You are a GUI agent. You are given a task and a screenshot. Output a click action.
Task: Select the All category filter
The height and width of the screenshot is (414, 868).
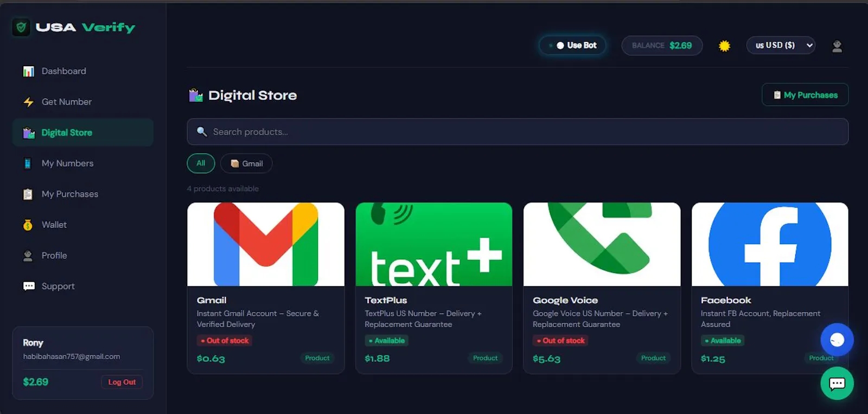point(201,163)
